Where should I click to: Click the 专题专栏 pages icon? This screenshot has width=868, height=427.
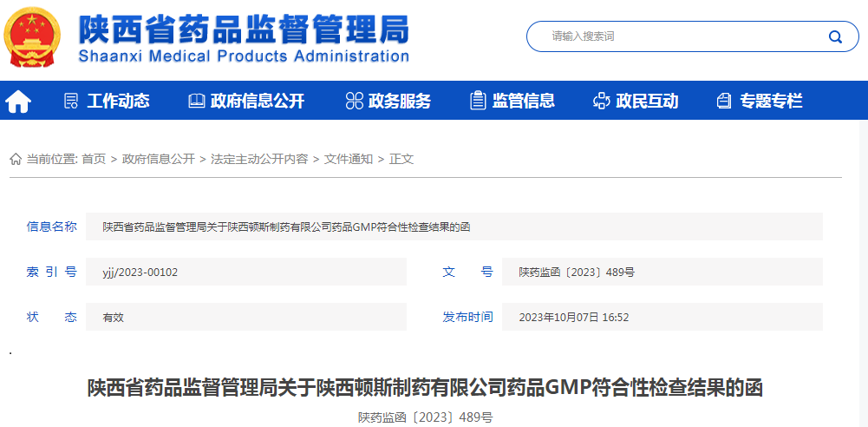click(724, 101)
